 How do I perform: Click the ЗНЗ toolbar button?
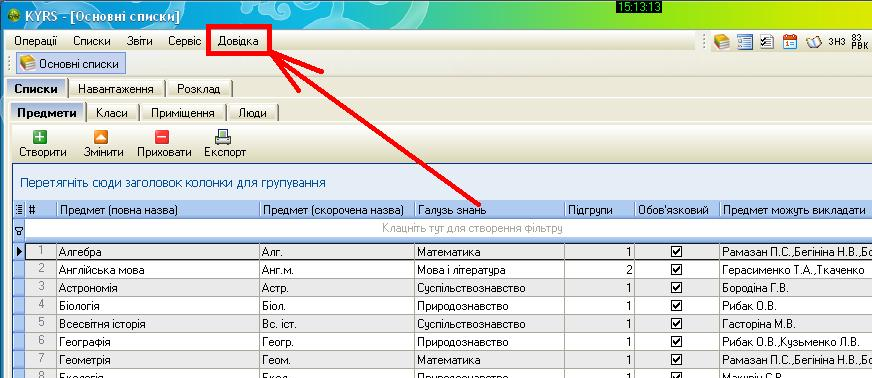tap(836, 42)
